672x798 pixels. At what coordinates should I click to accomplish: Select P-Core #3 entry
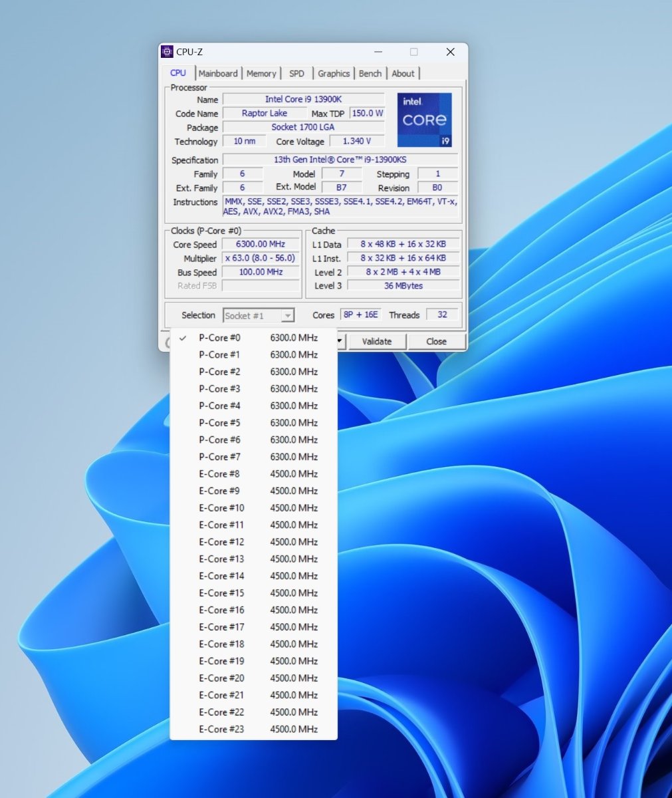point(254,389)
